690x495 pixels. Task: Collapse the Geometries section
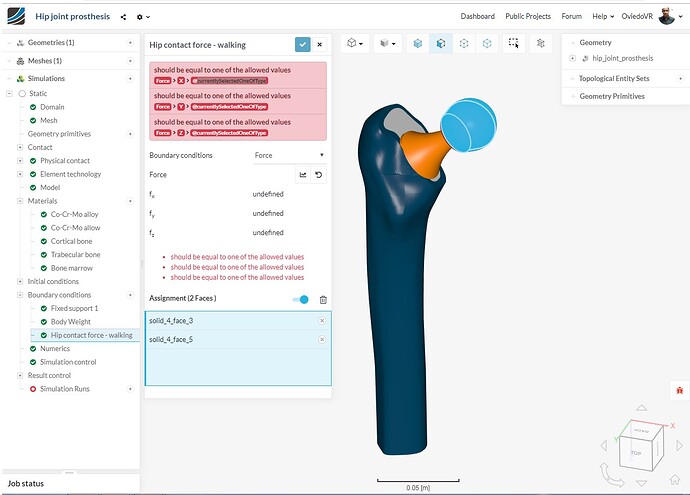tap(9, 43)
